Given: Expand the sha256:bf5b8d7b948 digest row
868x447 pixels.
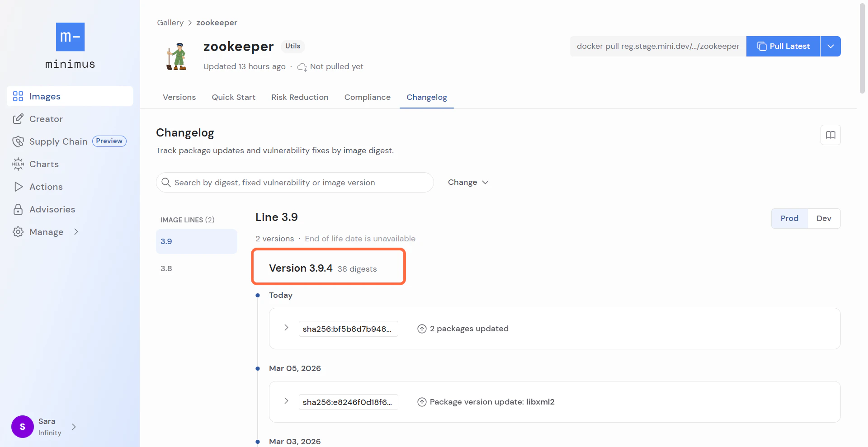Looking at the screenshot, I should (286, 328).
